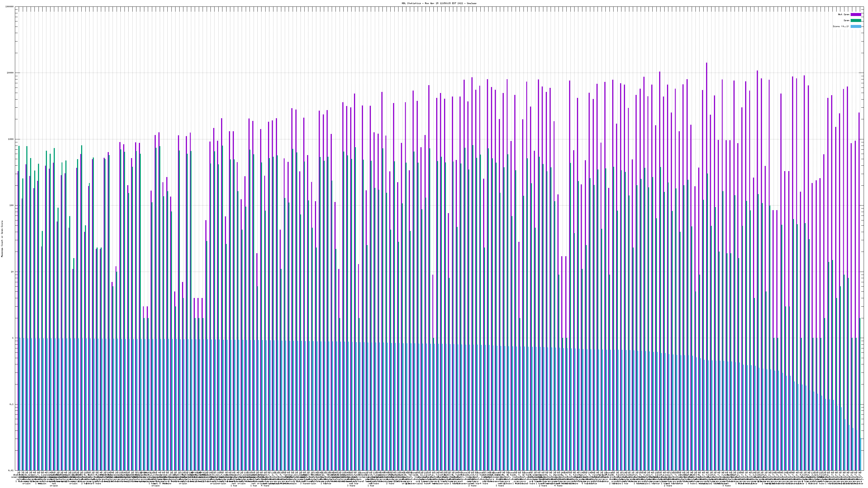
Task: Click the 10 y-axis tick label
Action: [x=13, y=272]
